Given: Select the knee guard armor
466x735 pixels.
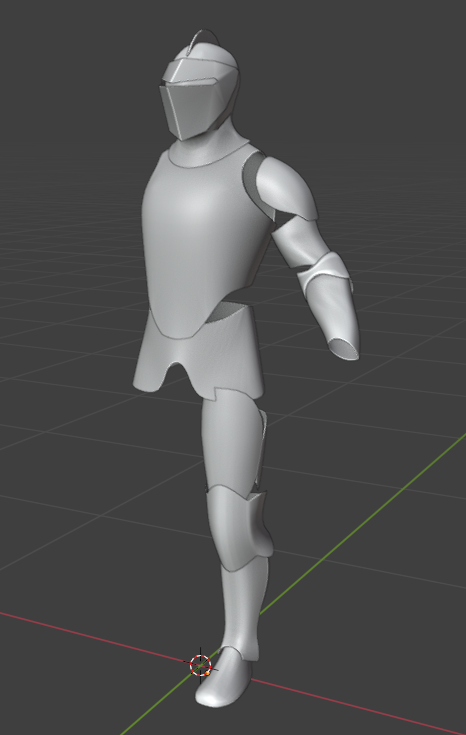Looking at the screenshot, I should [x=239, y=527].
